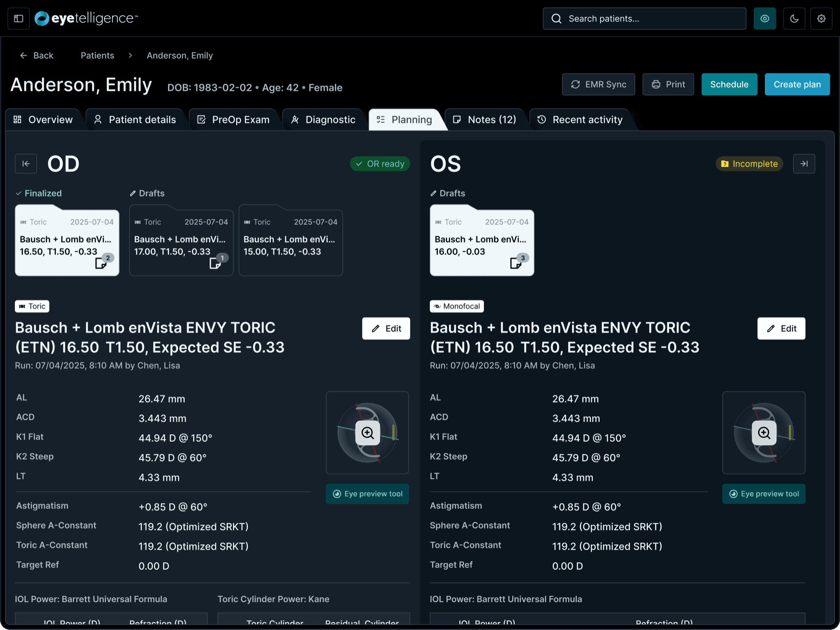
Task: Open the PreOp Exam tab
Action: (233, 120)
